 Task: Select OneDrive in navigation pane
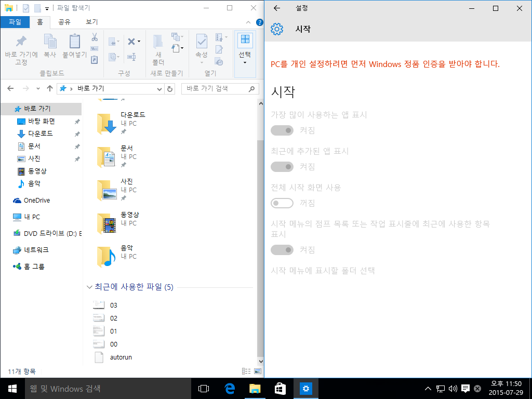click(x=37, y=200)
